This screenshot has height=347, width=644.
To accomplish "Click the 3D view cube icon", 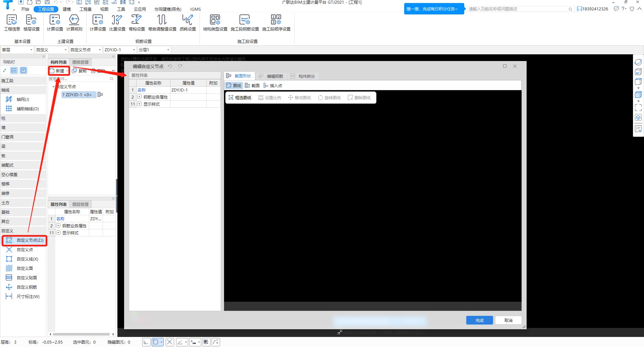I will (x=638, y=72).
